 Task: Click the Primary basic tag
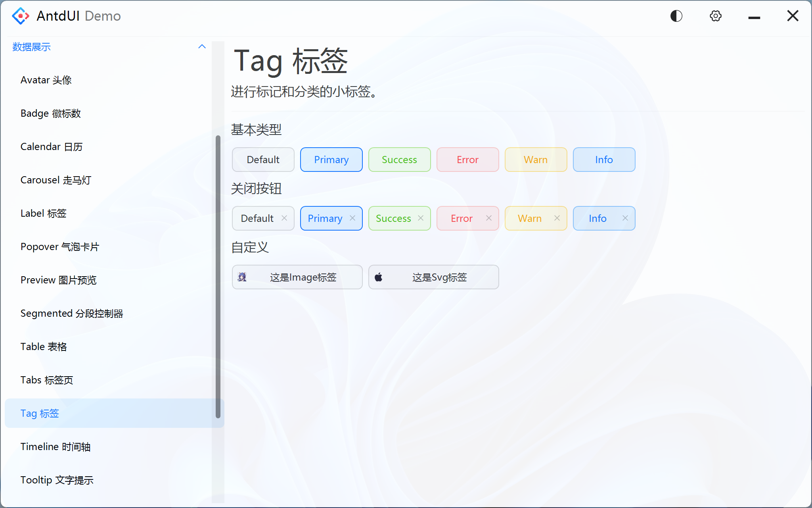point(331,160)
